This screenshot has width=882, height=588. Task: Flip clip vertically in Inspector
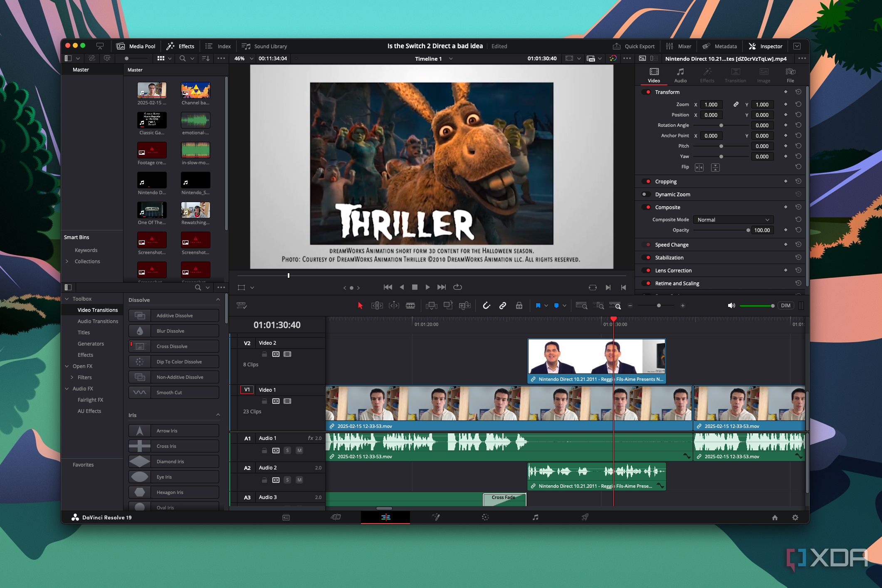(x=715, y=168)
